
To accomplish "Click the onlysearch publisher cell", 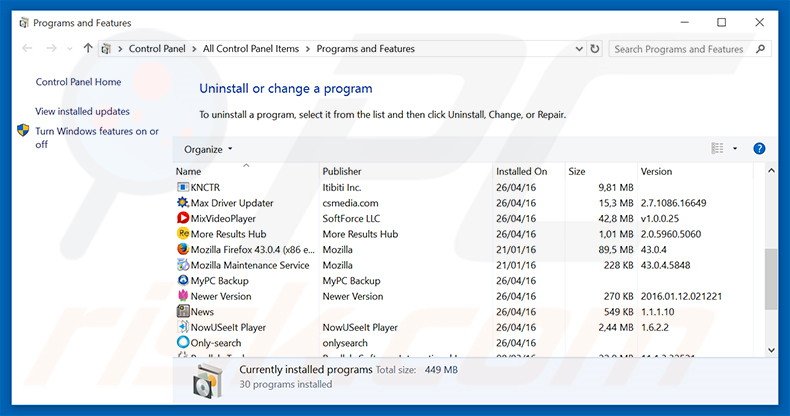I will [345, 343].
